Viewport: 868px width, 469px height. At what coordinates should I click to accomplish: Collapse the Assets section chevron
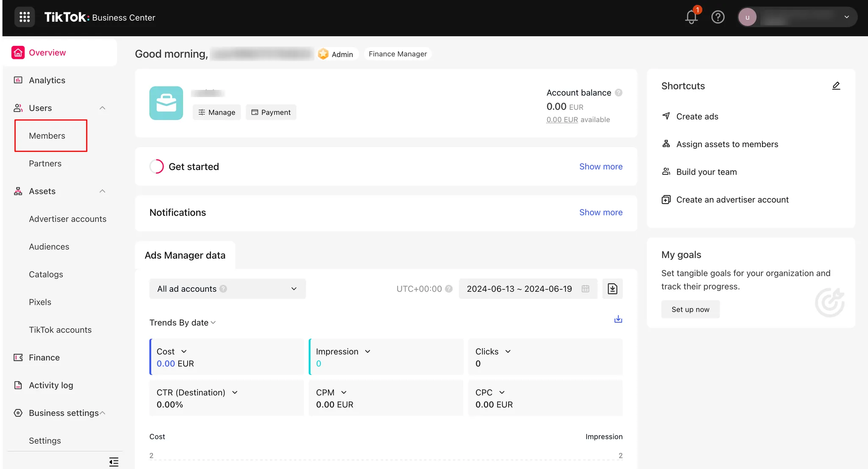(x=102, y=191)
